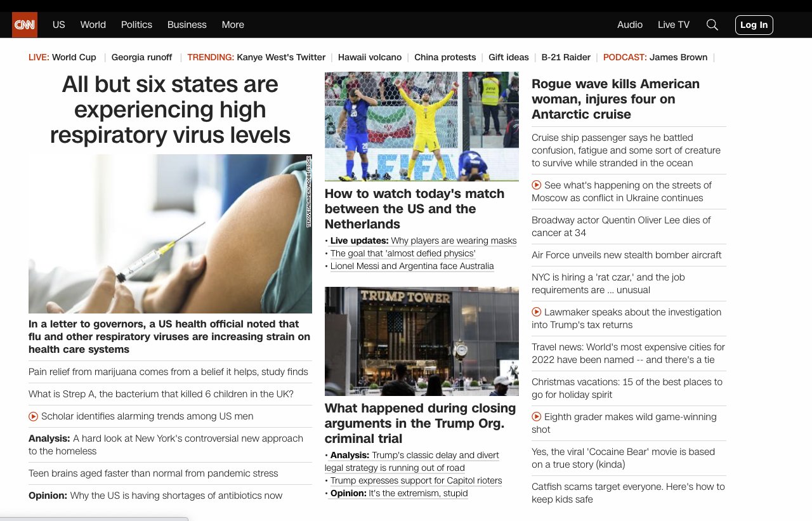Open Lawmaker speaks about Trump's tax returns story
The image size is (812, 521).
pyautogui.click(x=627, y=319)
